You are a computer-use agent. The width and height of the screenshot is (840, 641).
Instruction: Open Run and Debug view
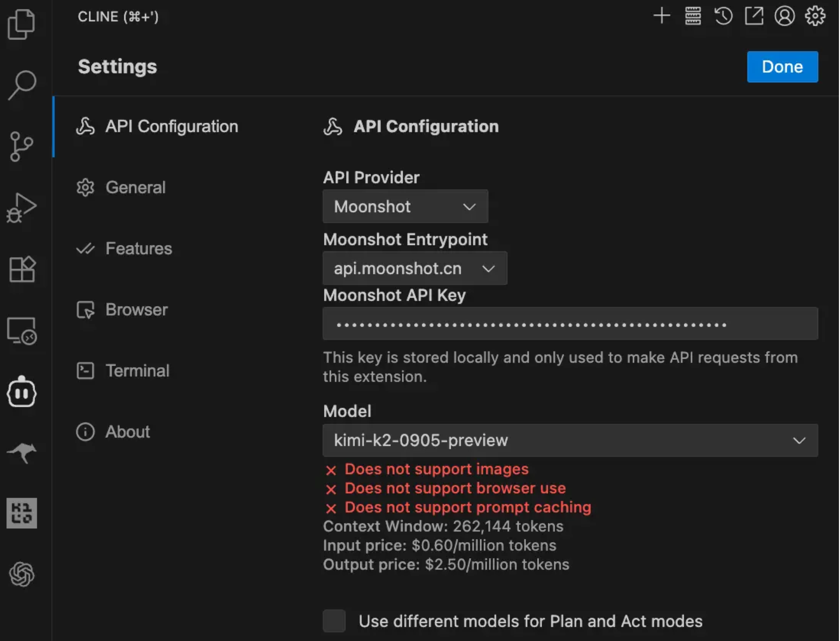tap(22, 208)
